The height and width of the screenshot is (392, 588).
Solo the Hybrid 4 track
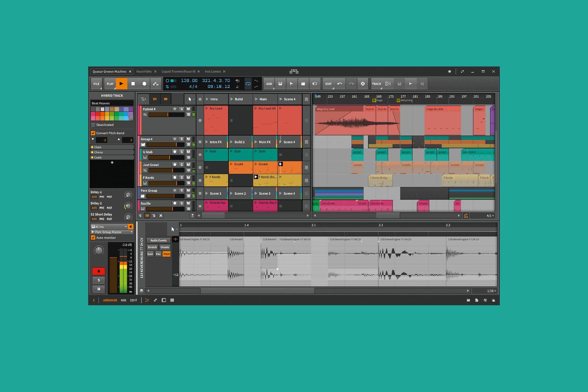(x=182, y=109)
